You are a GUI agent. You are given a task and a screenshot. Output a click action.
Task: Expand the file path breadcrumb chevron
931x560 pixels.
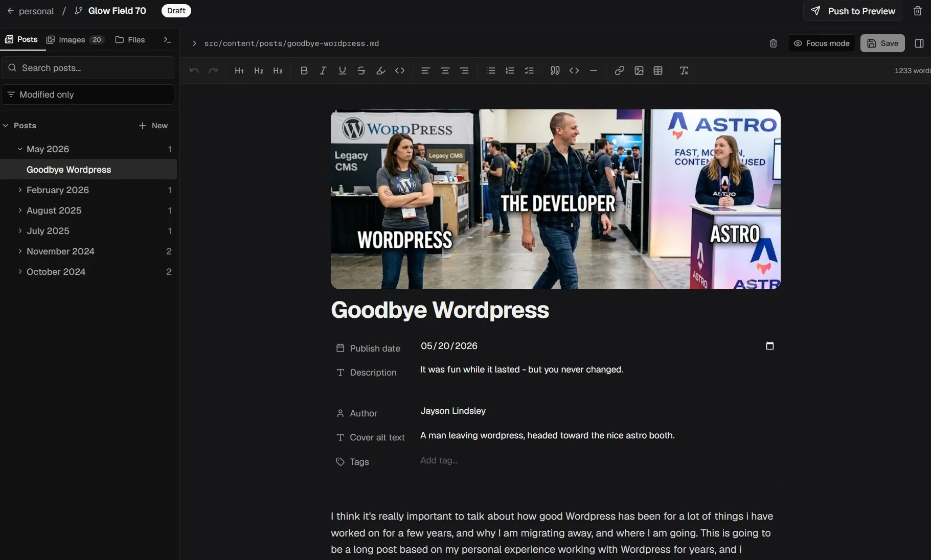click(194, 43)
